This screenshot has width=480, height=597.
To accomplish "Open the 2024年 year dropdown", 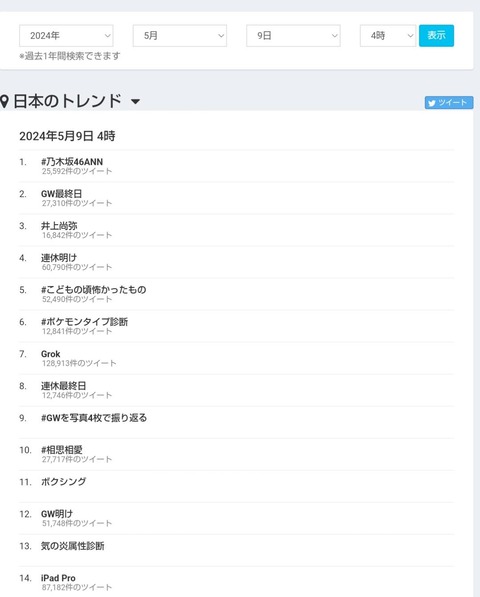I will point(66,36).
